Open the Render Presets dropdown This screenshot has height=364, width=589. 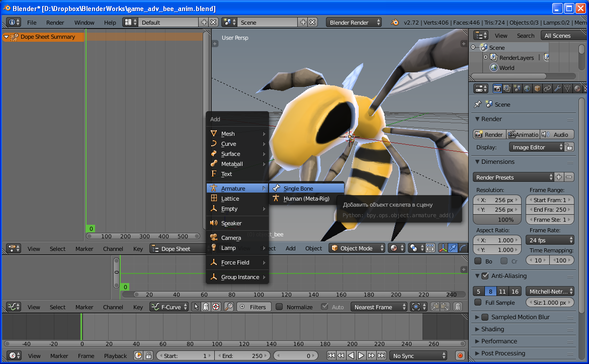(513, 177)
